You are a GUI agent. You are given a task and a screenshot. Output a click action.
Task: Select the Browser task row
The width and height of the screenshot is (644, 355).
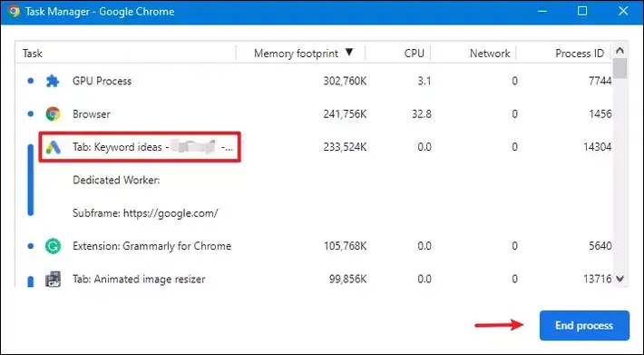tap(314, 113)
